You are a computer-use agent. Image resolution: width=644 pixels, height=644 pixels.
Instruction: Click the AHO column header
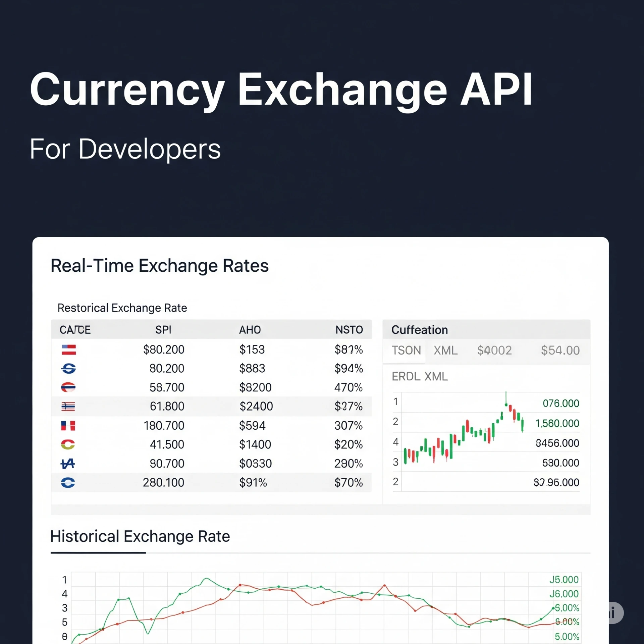(x=250, y=330)
